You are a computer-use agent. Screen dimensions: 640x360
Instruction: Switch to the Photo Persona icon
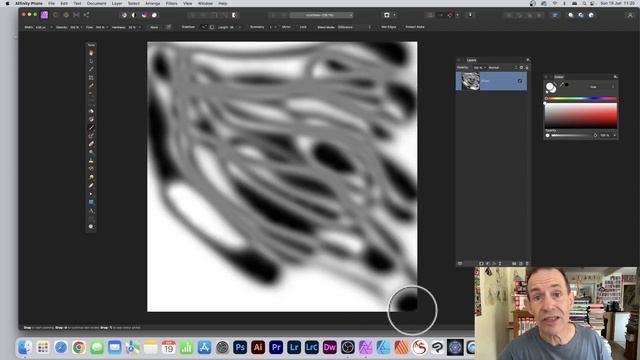point(44,15)
